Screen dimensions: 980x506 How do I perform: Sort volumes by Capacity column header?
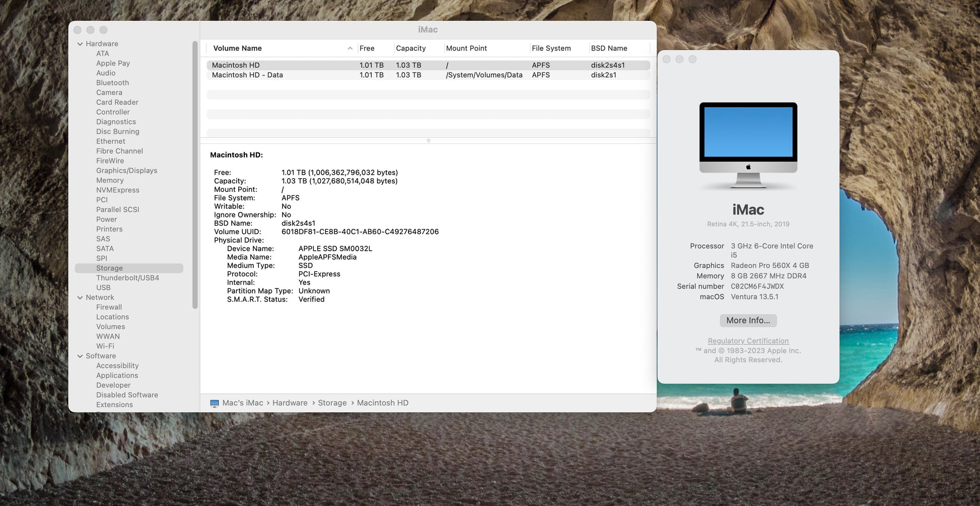(410, 48)
